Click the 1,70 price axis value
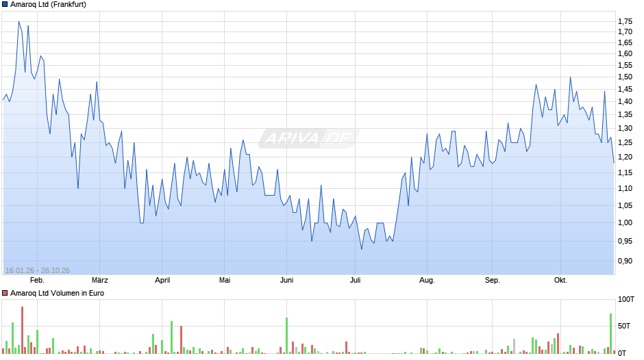 [x=625, y=31]
